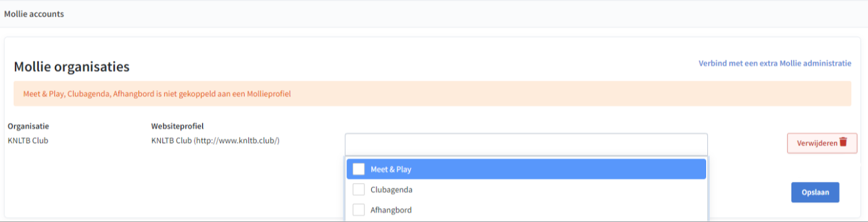Viewport: 868px width, 222px height.
Task: Check the Clubagenda checkbox
Action: (x=358, y=189)
